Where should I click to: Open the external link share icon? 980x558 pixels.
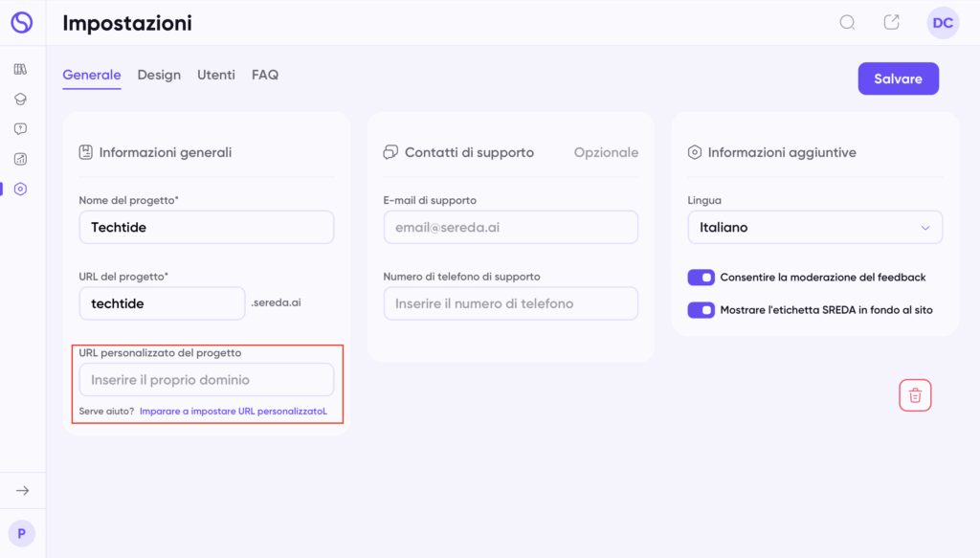891,23
